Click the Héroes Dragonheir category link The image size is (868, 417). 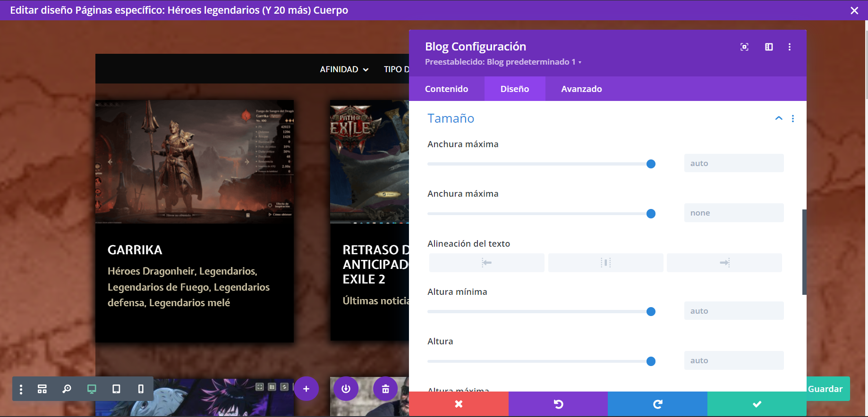coord(151,271)
